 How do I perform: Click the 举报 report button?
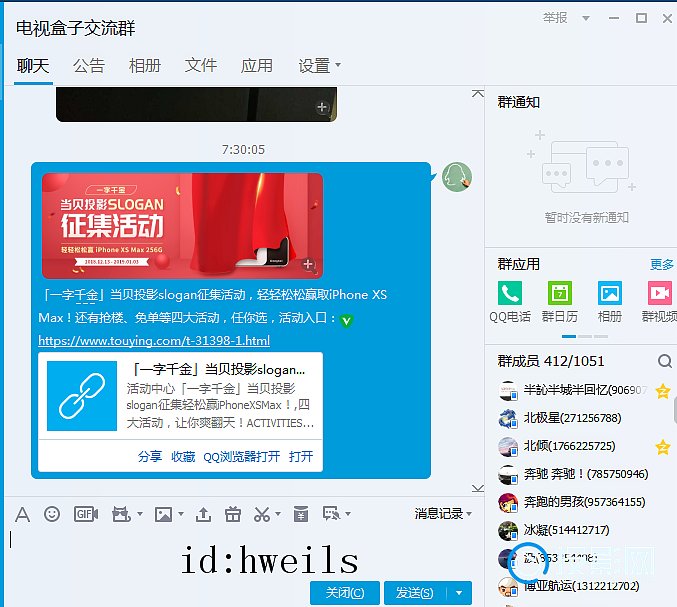(x=555, y=18)
